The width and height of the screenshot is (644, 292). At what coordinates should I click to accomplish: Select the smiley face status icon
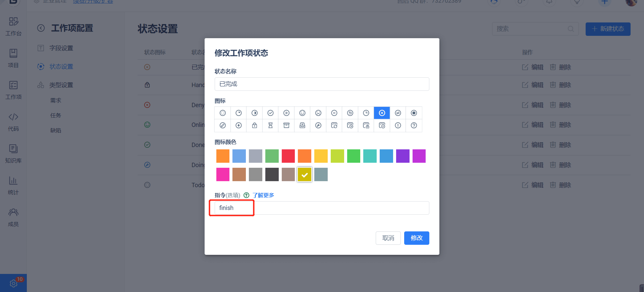[x=302, y=113]
